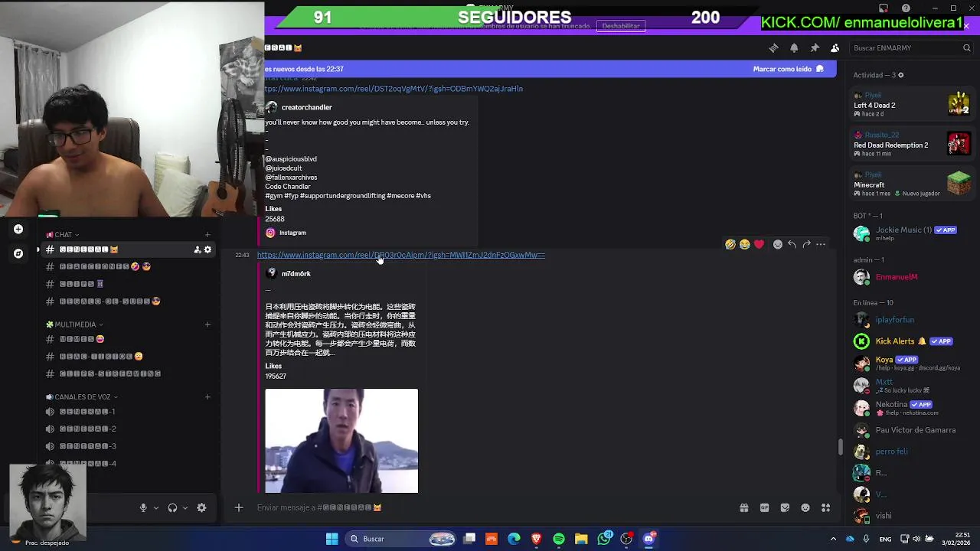Add a server with the plus icon

(x=18, y=229)
